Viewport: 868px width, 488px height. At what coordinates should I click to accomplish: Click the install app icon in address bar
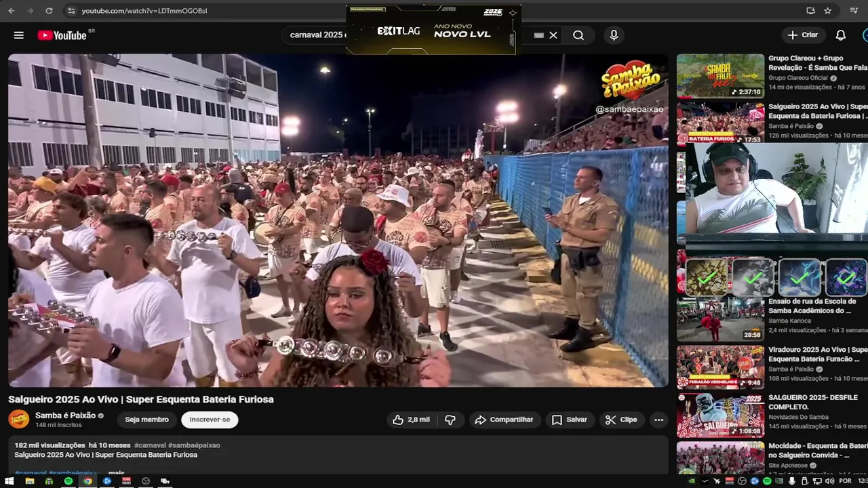coord(810,11)
